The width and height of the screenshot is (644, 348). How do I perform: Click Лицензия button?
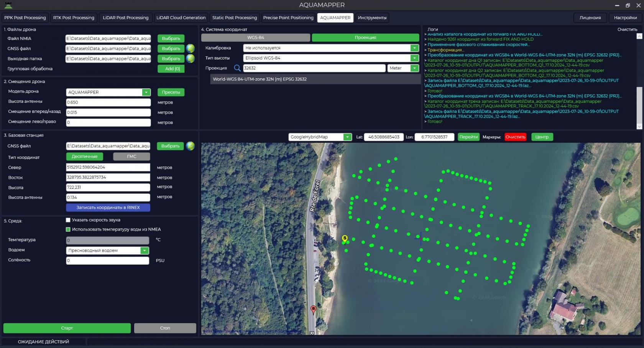pos(590,18)
